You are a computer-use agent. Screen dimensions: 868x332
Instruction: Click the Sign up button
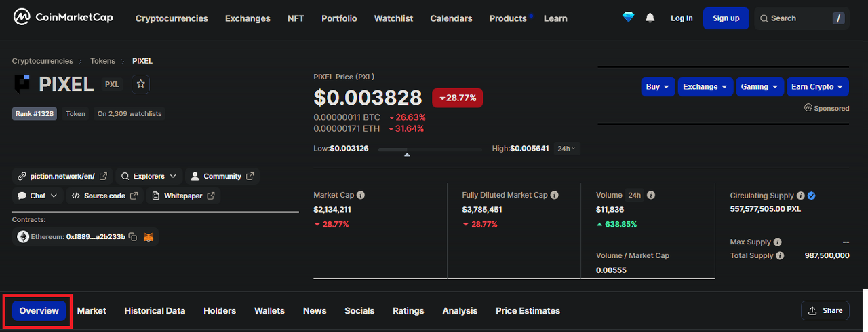pyautogui.click(x=726, y=18)
